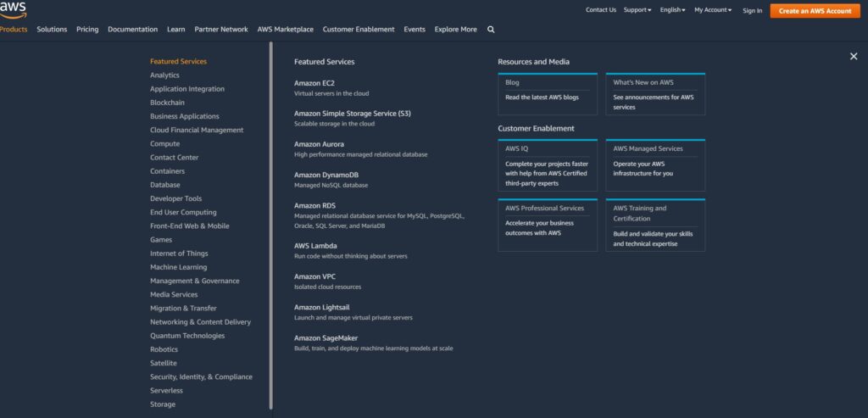
Task: Choose Application Integration category
Action: tap(187, 89)
